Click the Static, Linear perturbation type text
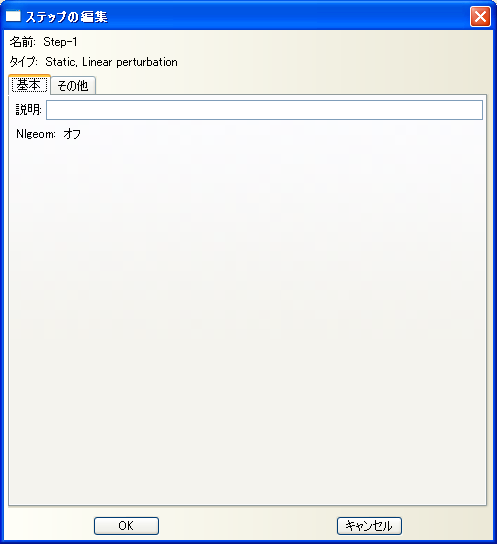The image size is (497, 544). [x=111, y=62]
